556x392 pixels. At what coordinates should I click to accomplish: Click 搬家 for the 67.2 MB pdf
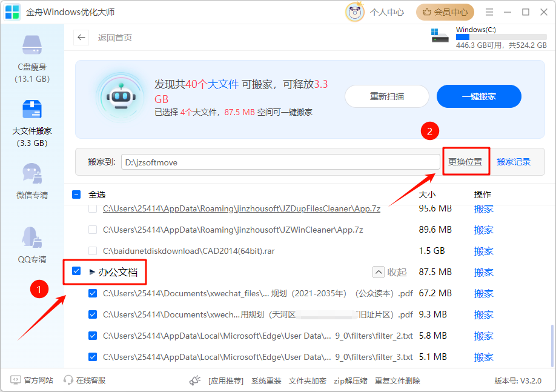[484, 294]
